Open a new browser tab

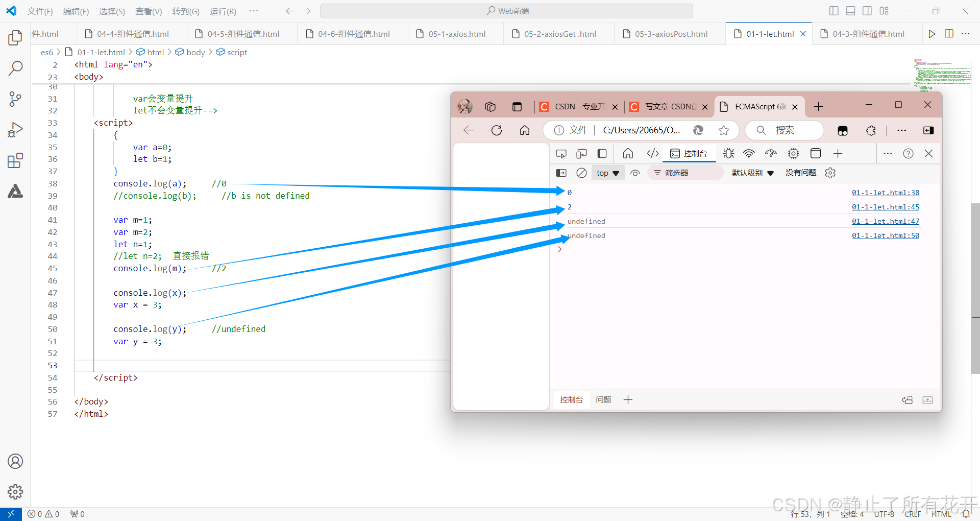click(819, 106)
